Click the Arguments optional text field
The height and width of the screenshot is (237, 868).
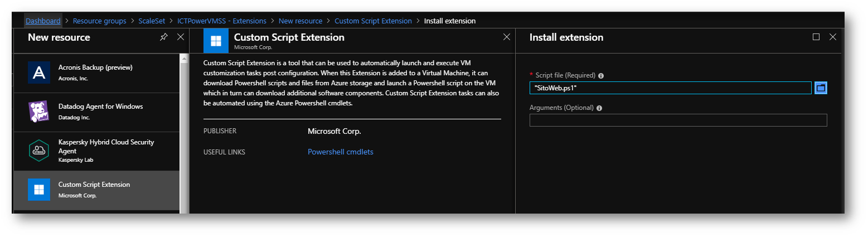point(678,120)
